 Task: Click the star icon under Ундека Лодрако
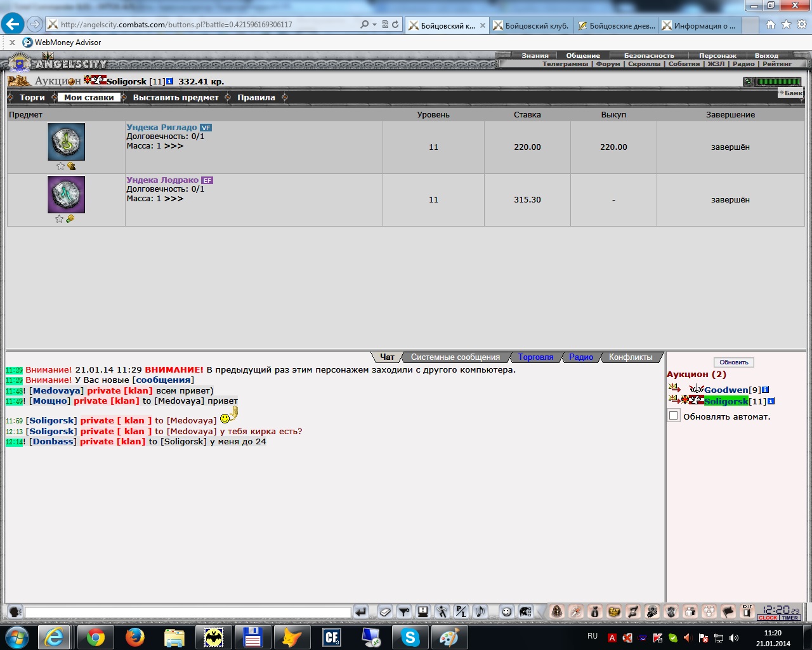coord(59,219)
